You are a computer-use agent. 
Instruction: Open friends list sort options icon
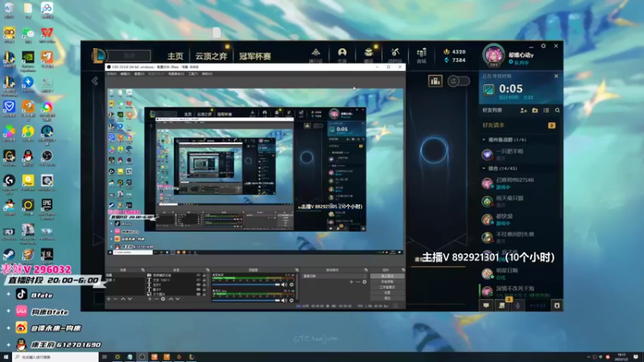click(547, 110)
